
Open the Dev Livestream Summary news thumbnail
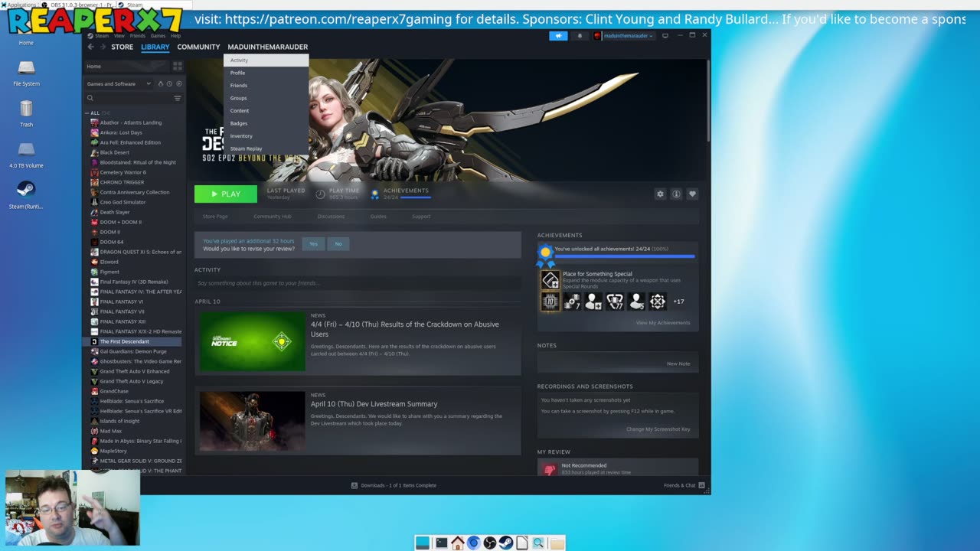(x=252, y=421)
